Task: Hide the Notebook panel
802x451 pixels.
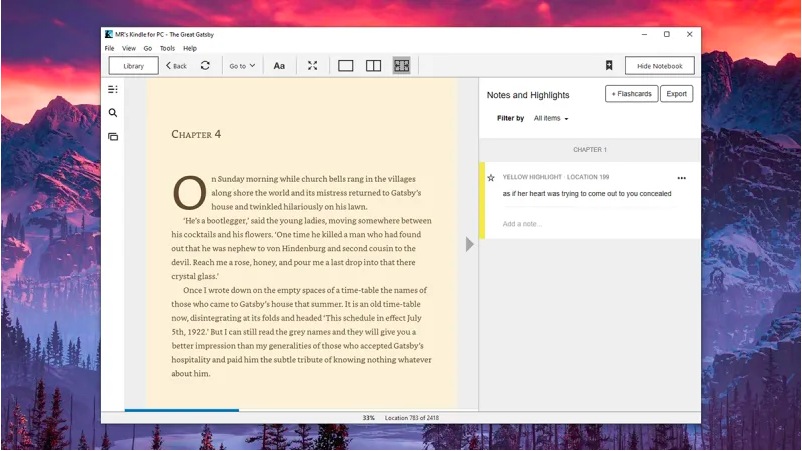Action: tap(660, 66)
